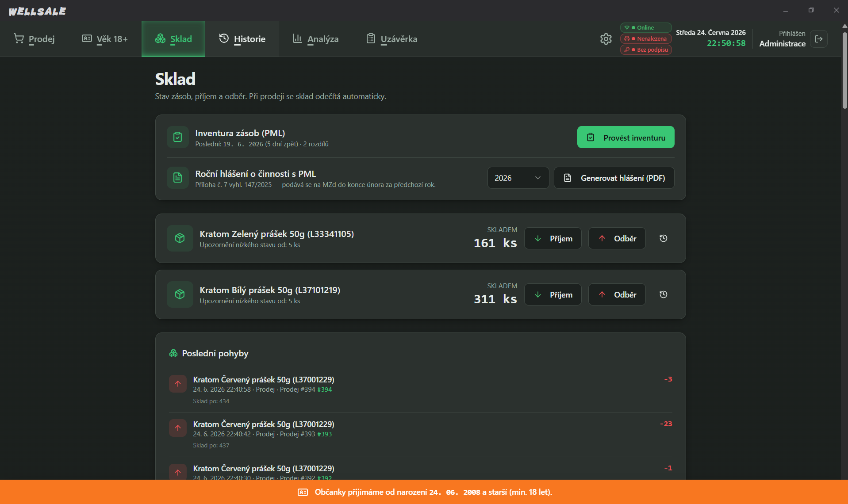Click Provést inventuru button
The image size is (848, 504).
pyautogui.click(x=625, y=137)
